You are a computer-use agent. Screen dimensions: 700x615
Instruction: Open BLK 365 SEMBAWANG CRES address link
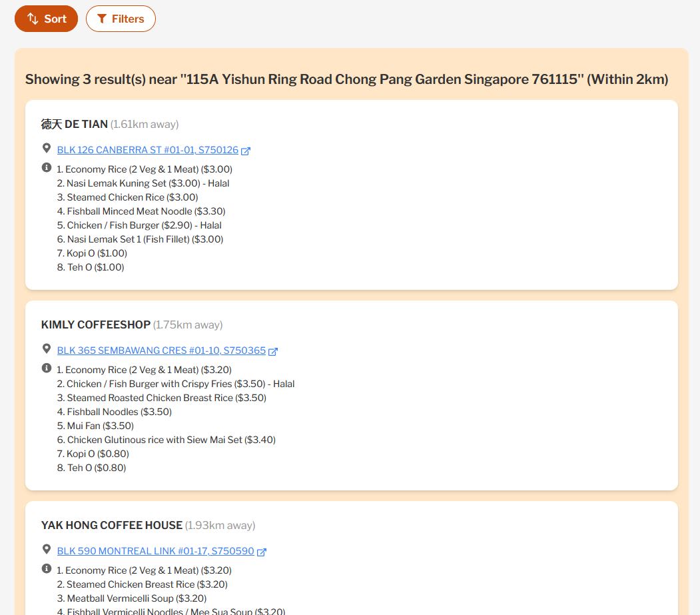(x=161, y=350)
